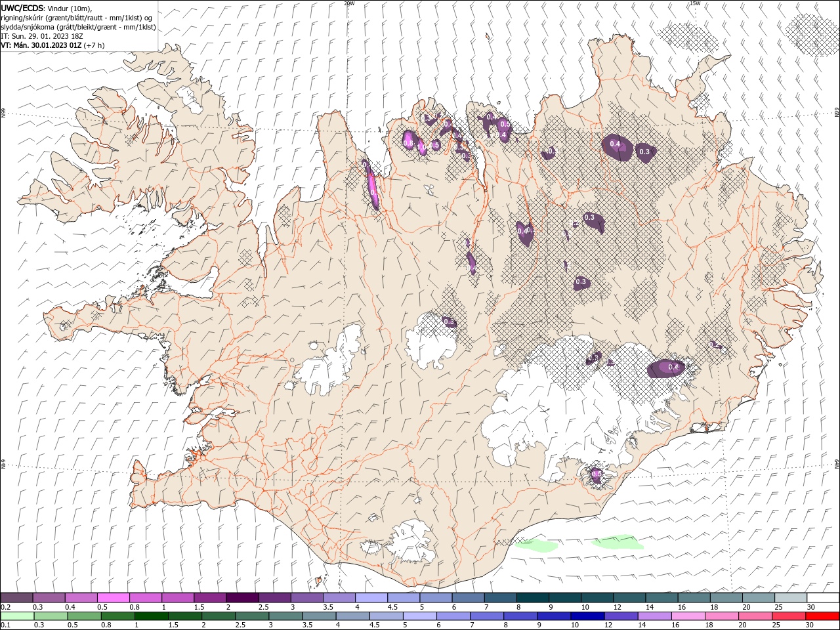Click the Hofsjökull glacier with 0.3 label
The height and width of the screenshot is (630, 840).
(x=431, y=339)
